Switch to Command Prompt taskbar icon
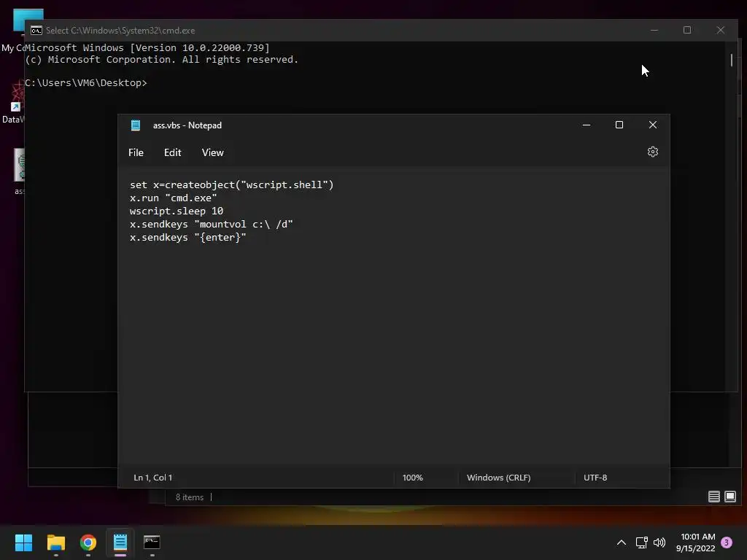Image resolution: width=747 pixels, height=560 pixels. (x=152, y=542)
